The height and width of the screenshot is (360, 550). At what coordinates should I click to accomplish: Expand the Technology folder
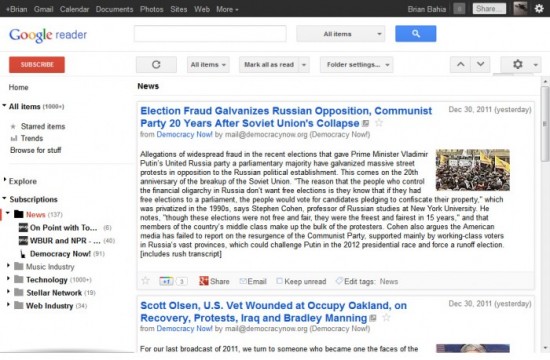point(8,279)
